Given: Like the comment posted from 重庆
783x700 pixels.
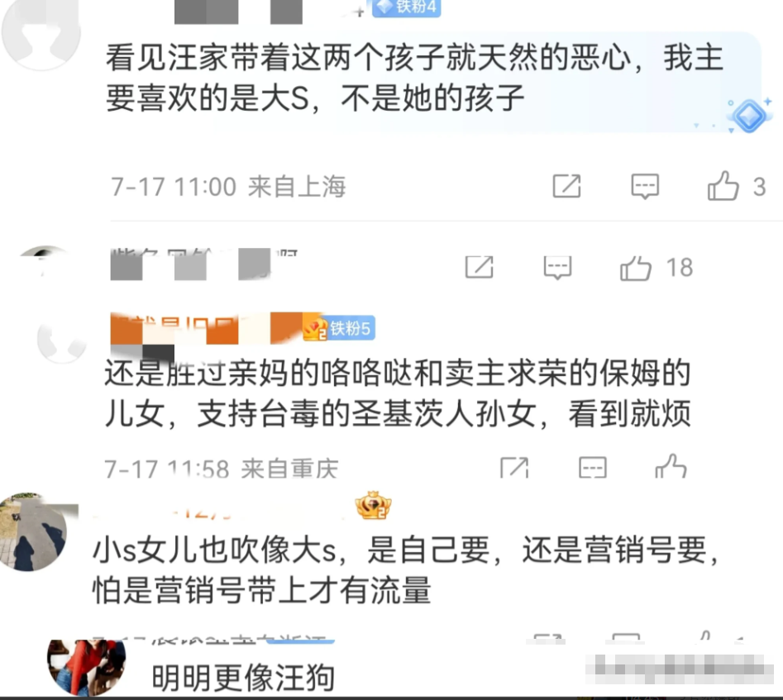Looking at the screenshot, I should (x=671, y=466).
